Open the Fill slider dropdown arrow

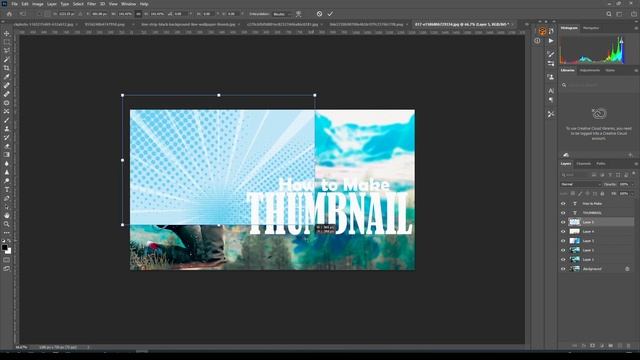pos(633,193)
